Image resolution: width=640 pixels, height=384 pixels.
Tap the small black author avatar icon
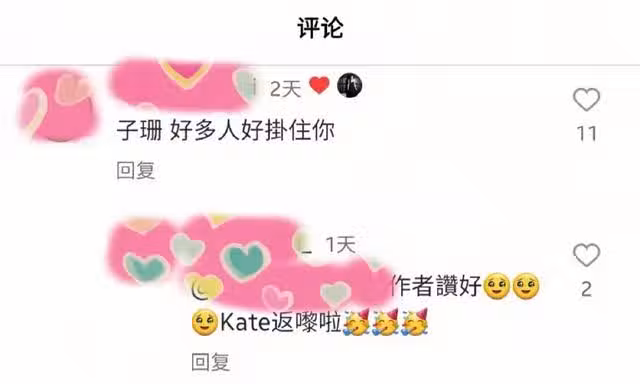pos(349,85)
